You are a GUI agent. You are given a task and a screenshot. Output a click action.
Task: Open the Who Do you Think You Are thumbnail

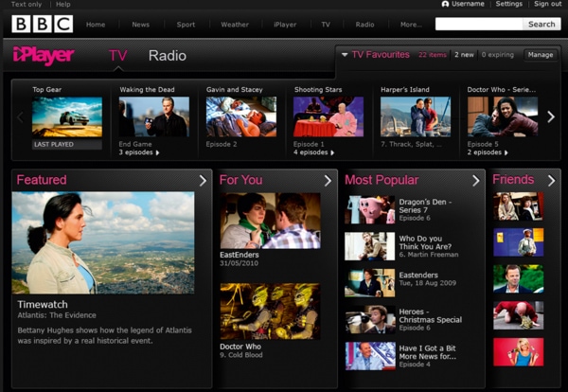click(x=370, y=246)
